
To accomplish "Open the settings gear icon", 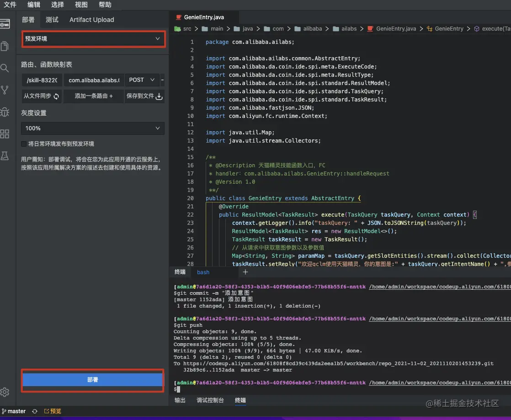I will click(5, 392).
